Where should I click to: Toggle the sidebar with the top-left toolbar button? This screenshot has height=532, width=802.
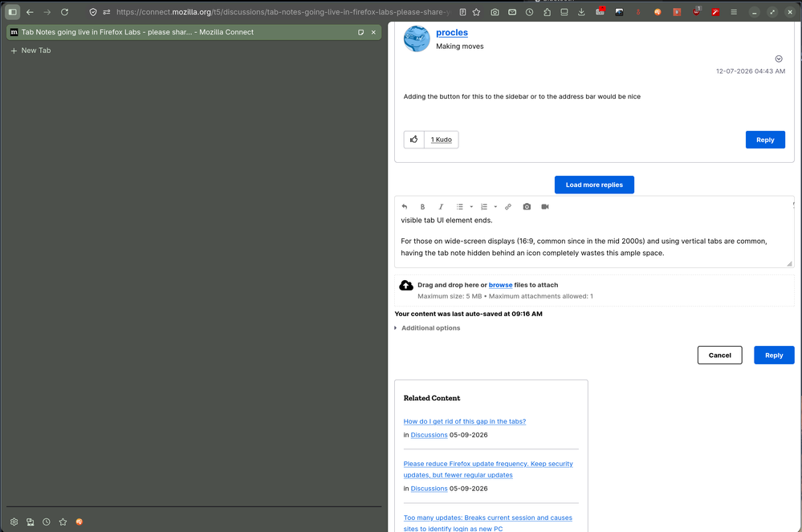pyautogui.click(x=13, y=12)
